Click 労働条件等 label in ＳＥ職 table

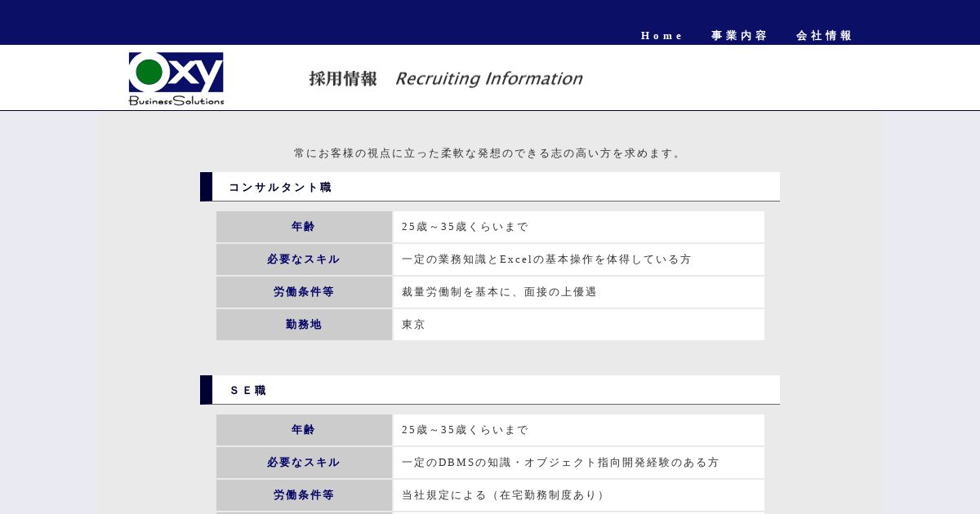304,495
